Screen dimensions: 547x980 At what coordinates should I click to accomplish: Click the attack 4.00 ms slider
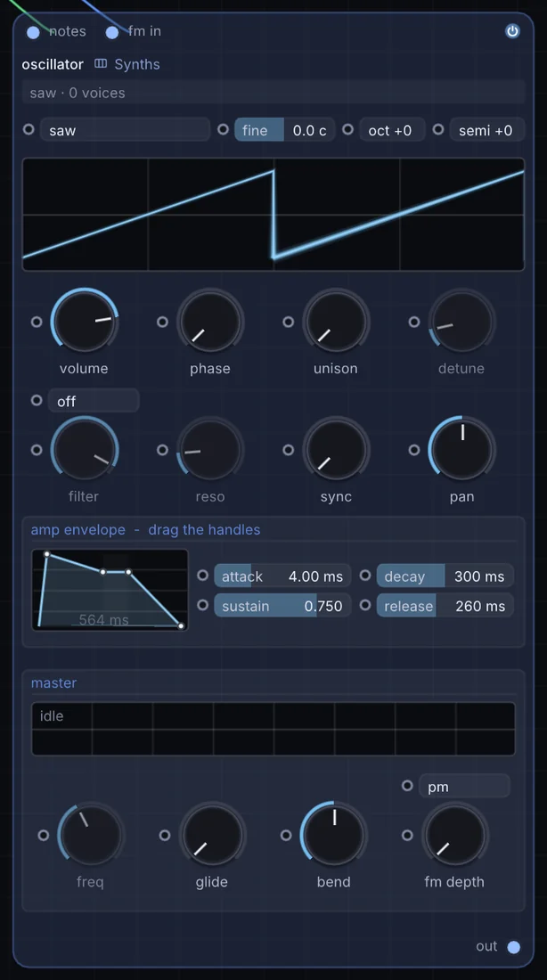tap(282, 576)
